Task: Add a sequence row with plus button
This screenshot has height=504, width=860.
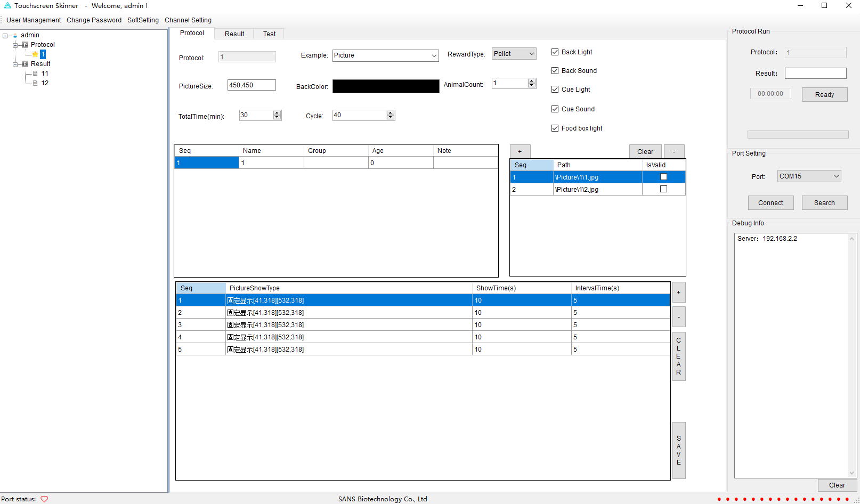Action: tap(679, 292)
